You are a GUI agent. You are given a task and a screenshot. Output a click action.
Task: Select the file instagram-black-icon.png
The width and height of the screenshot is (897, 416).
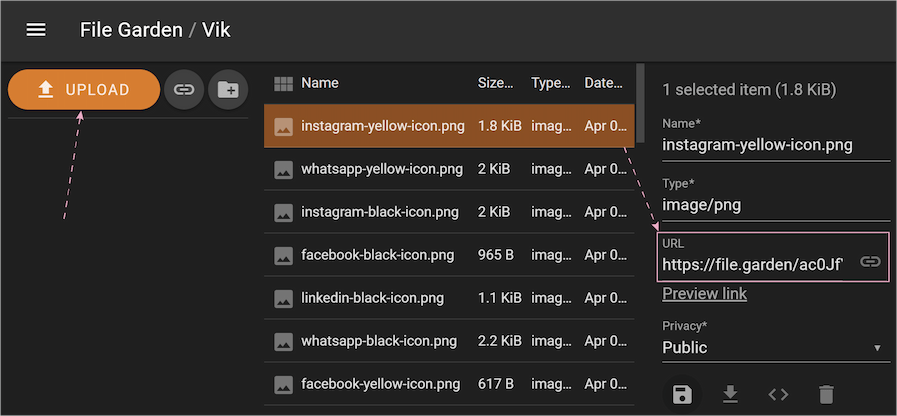pyautogui.click(x=449, y=212)
